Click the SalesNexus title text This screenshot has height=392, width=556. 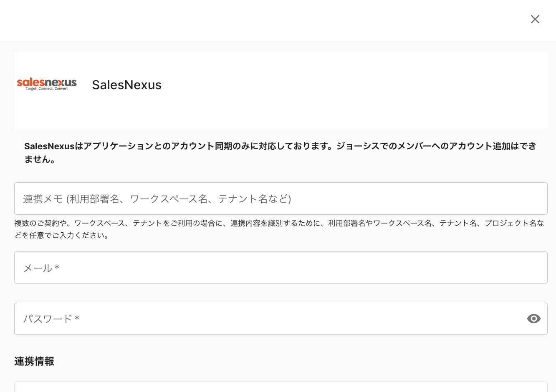pyautogui.click(x=126, y=85)
